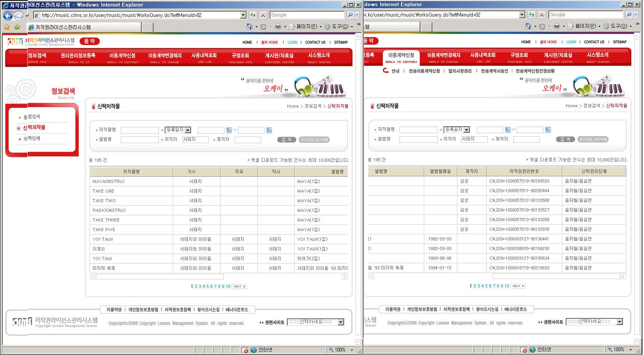Select 전송이용계약신청 submenu in right window
Screen dimensions: 644x355
pyautogui.click(x=424, y=71)
